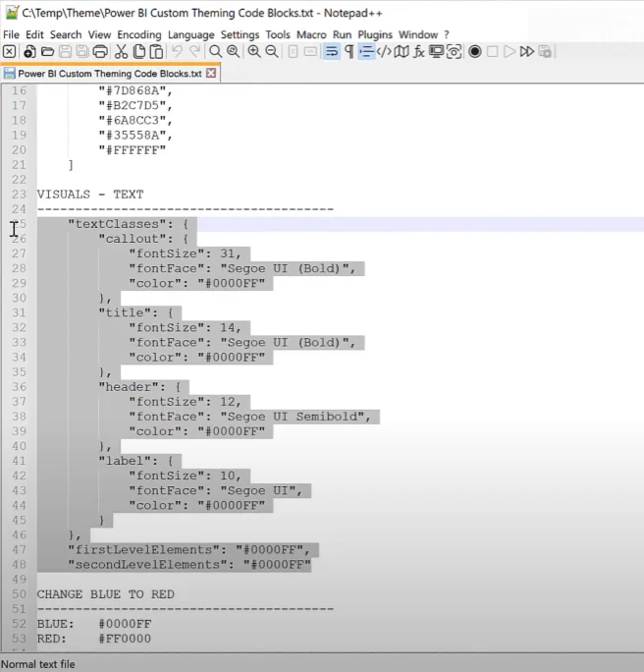Screen dimensions: 644x672
Task: Click 'CHANGE BLUE TO RED' heading
Action: coord(105,594)
